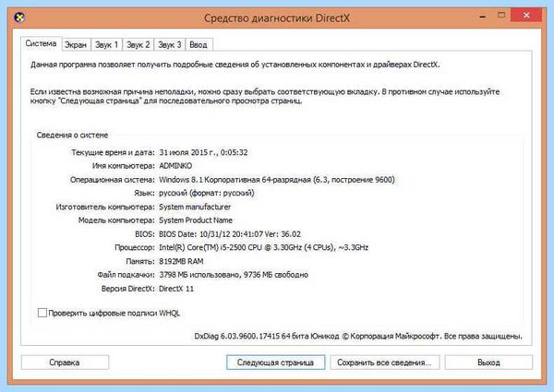Open the Звук 2 tab
Image resolution: width=554 pixels, height=392 pixels.
click(x=138, y=45)
